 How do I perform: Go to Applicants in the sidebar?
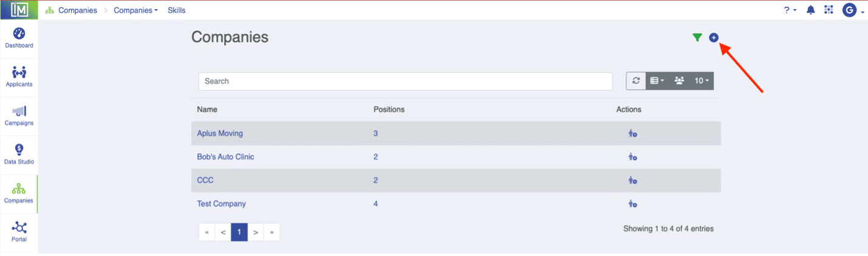click(19, 77)
